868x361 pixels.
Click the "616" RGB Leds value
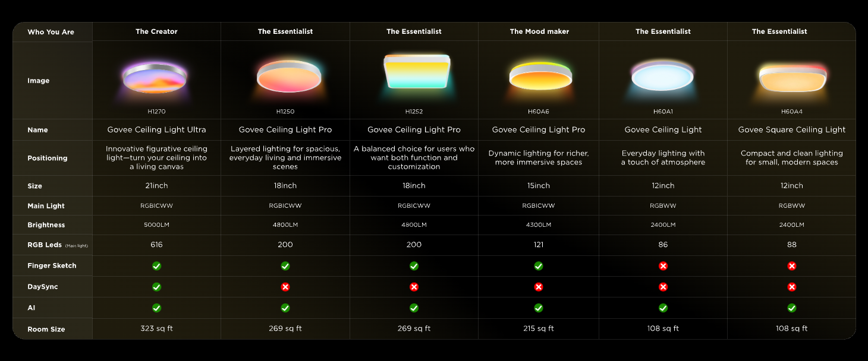[x=156, y=245]
